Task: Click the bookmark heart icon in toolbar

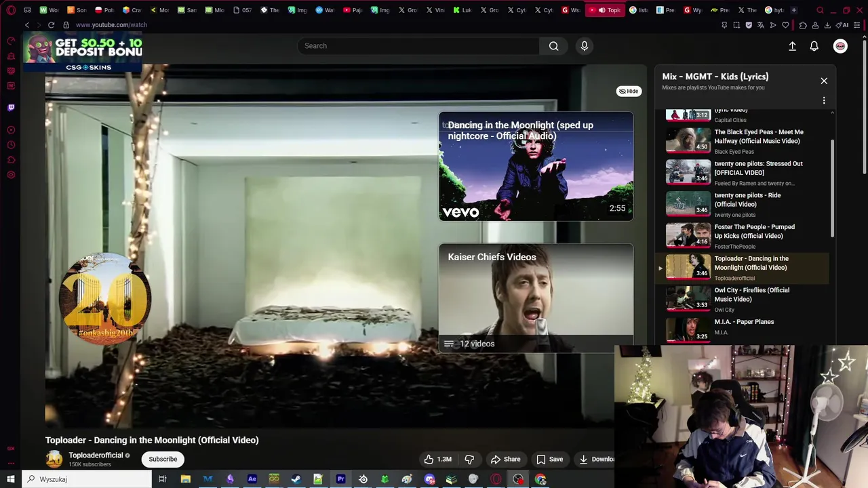Action: [x=785, y=25]
